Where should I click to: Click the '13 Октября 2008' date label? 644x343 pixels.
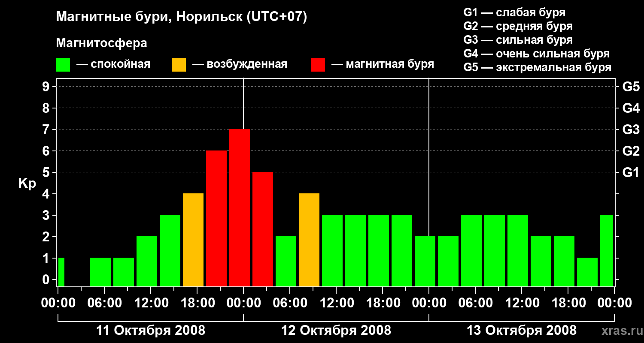pyautogui.click(x=522, y=331)
